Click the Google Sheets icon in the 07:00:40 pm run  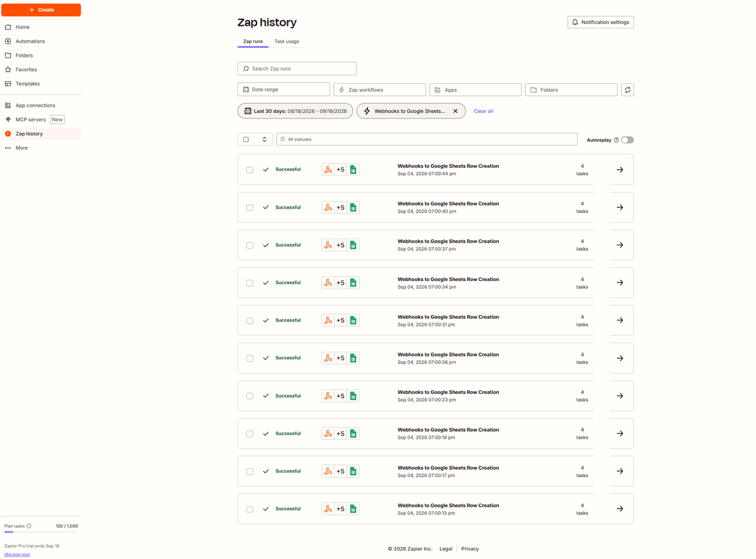point(353,207)
